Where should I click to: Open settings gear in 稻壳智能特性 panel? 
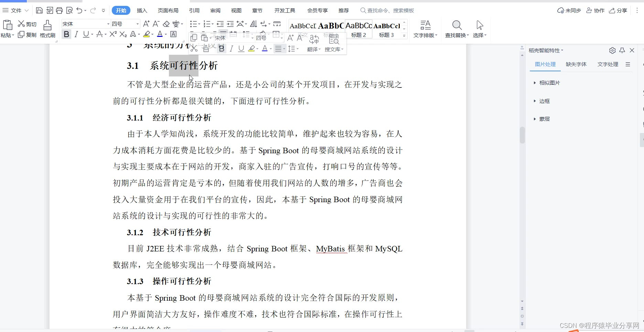click(x=612, y=50)
